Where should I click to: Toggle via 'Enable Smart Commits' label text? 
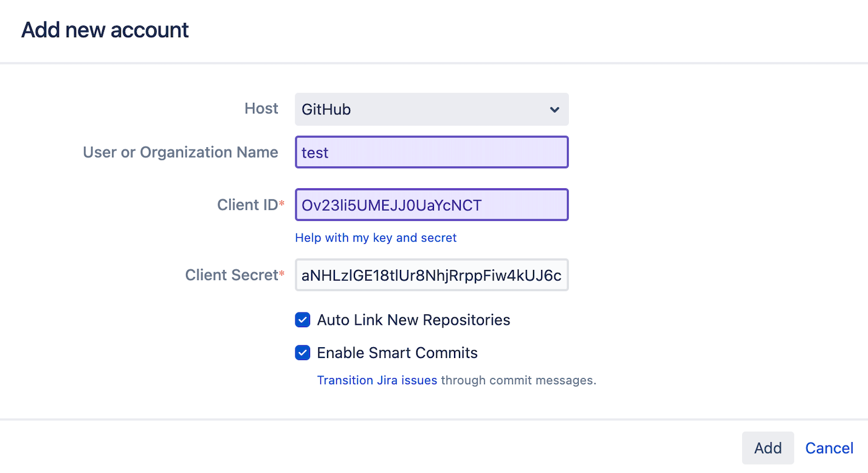(x=397, y=353)
